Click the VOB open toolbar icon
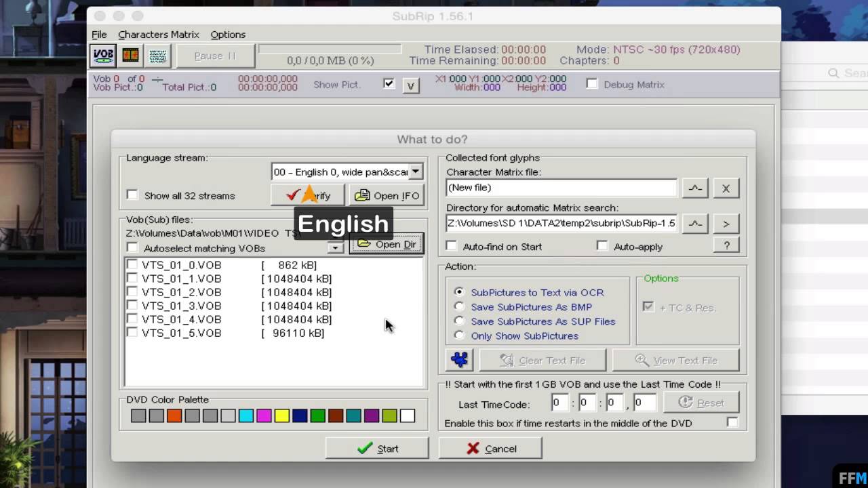The width and height of the screenshot is (868, 488). (x=103, y=56)
